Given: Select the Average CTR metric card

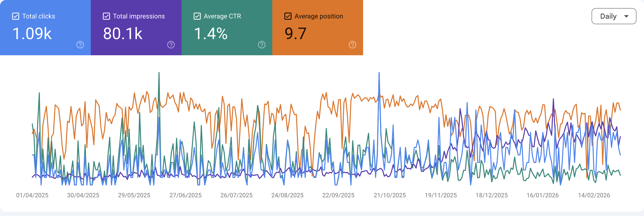Looking at the screenshot, I should tap(226, 28).
